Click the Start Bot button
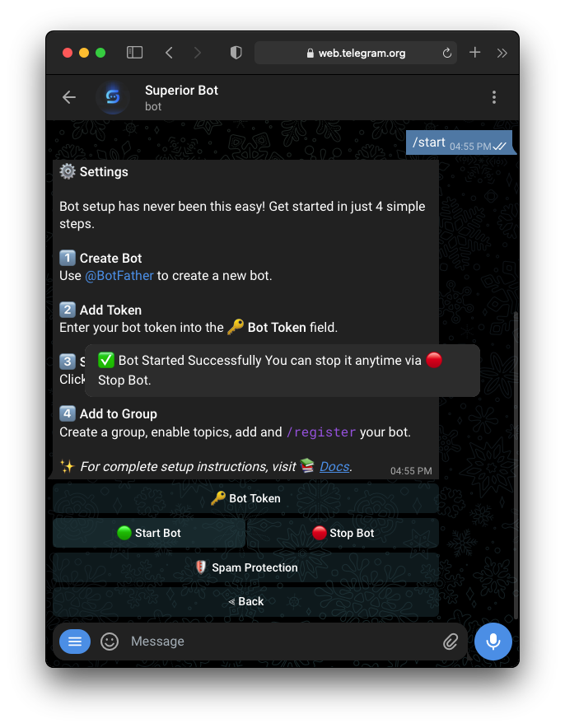Screen dimensions: 565x728 (149, 533)
